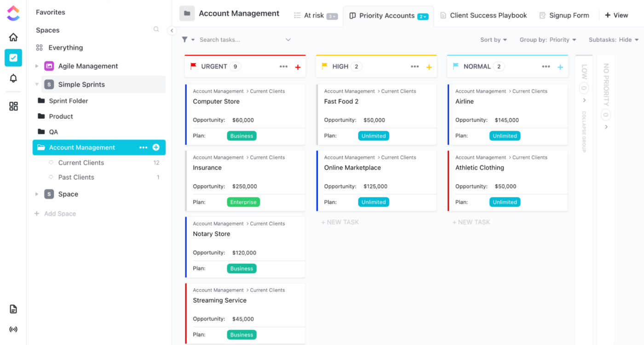Change Subtasks from Hide using its dropdown
The width and height of the screenshot is (644, 345).
(614, 40)
